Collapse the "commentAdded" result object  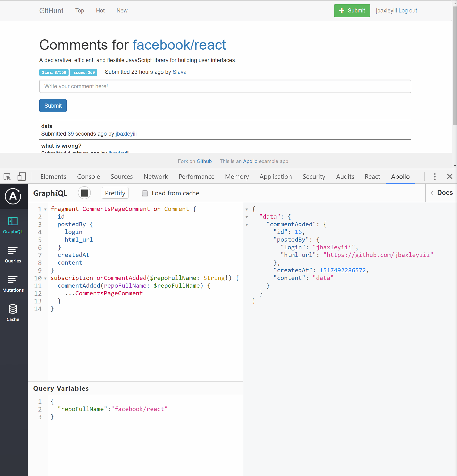pyautogui.click(x=247, y=225)
